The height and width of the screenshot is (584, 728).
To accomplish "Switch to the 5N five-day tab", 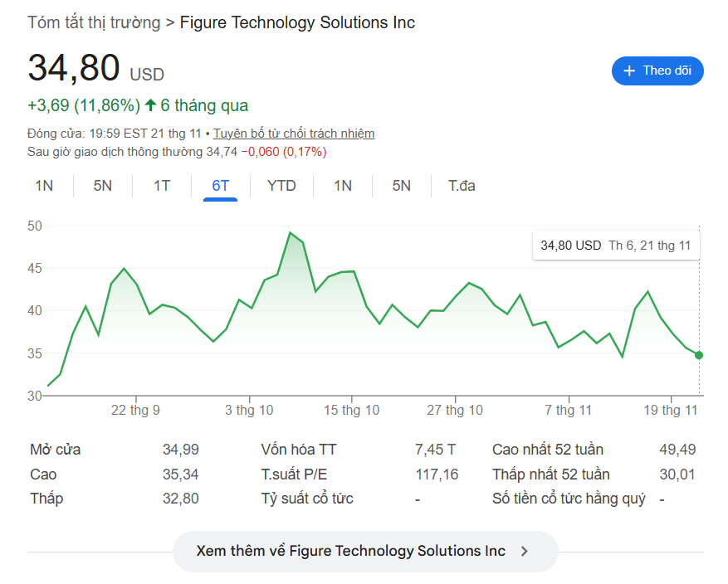I will [x=103, y=186].
